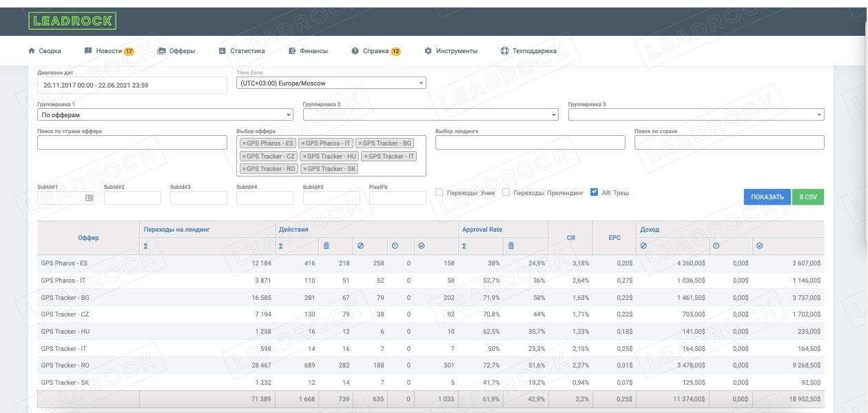
Task: Click the 9 268,50$ income cell
Action: [805, 365]
